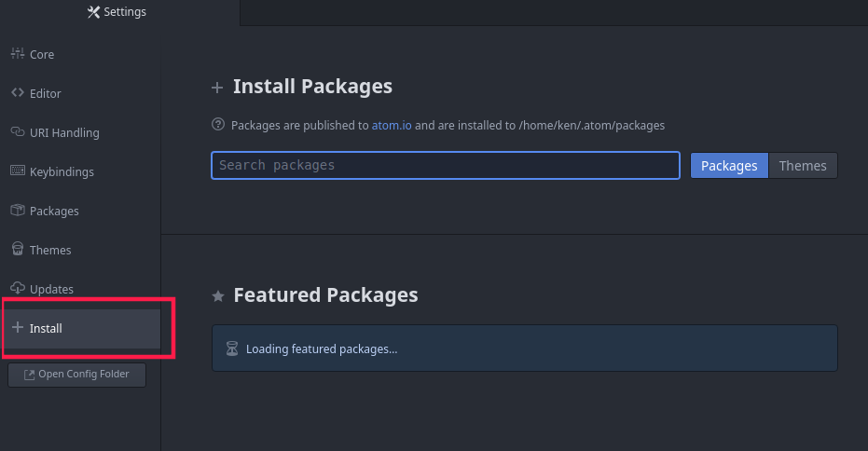Open the Keybindings settings section

tap(62, 171)
